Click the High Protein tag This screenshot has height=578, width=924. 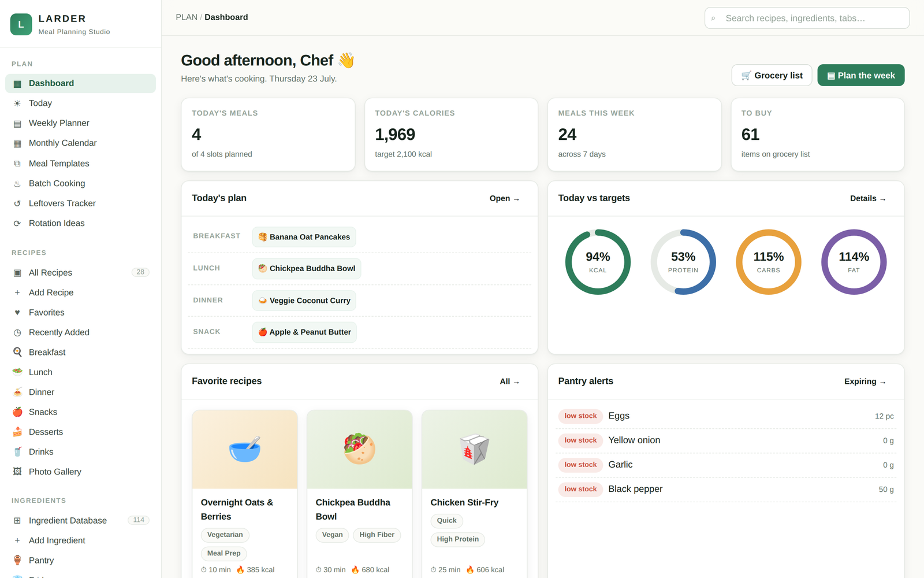(x=457, y=539)
